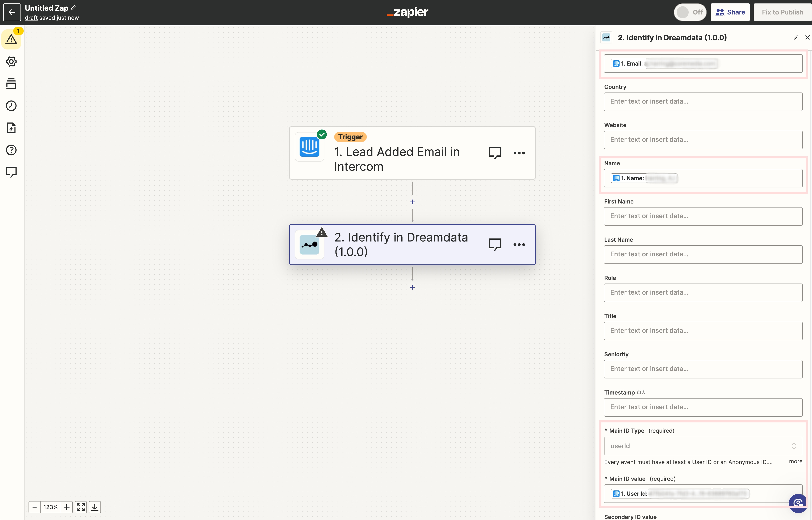Zoom out using the minus button
Screen dimensions: 812x520
point(34,507)
